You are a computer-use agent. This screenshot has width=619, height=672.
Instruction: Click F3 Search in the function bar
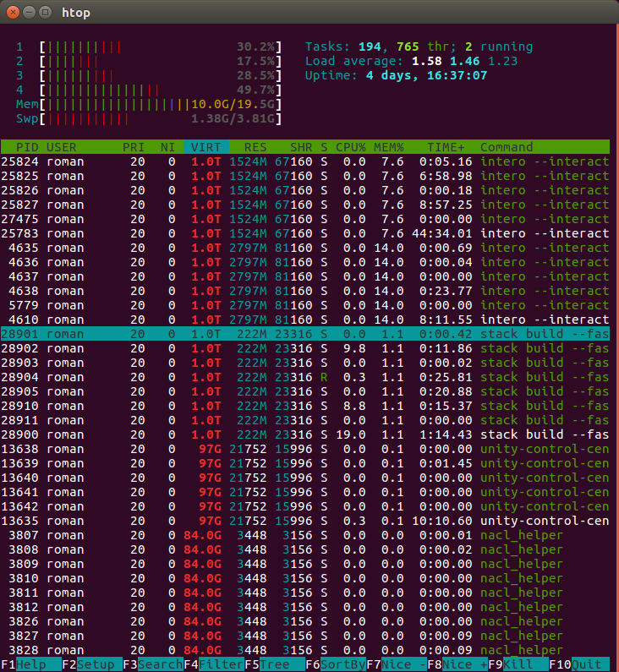click(x=152, y=664)
